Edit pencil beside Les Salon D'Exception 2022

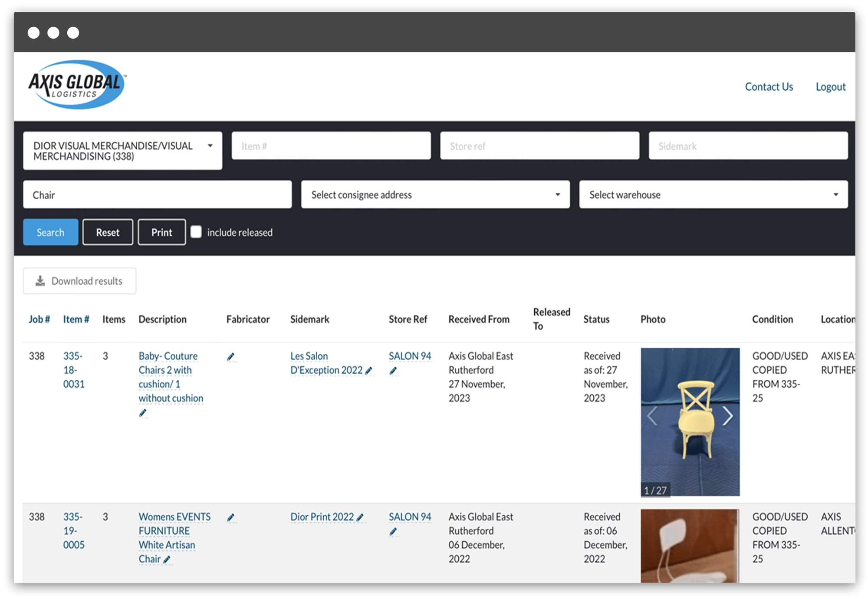369,371
